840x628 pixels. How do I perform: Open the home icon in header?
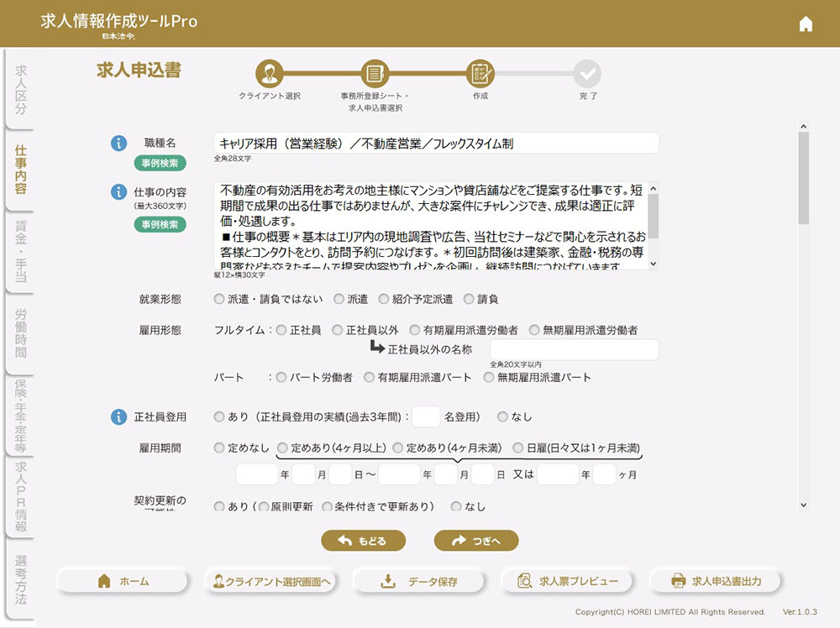806,24
